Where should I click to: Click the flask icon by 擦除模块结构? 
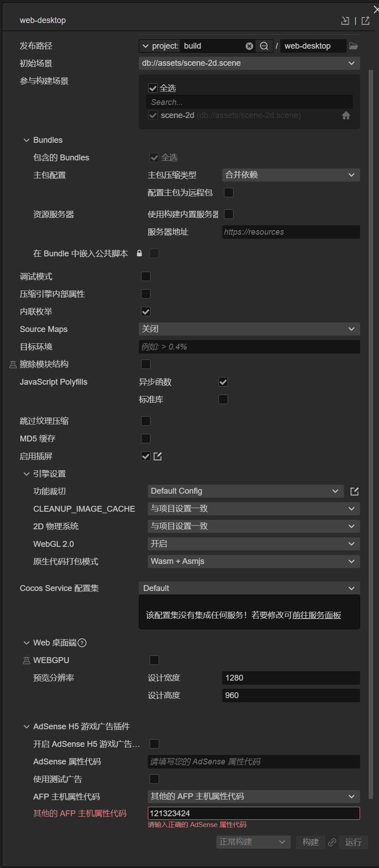(x=13, y=364)
